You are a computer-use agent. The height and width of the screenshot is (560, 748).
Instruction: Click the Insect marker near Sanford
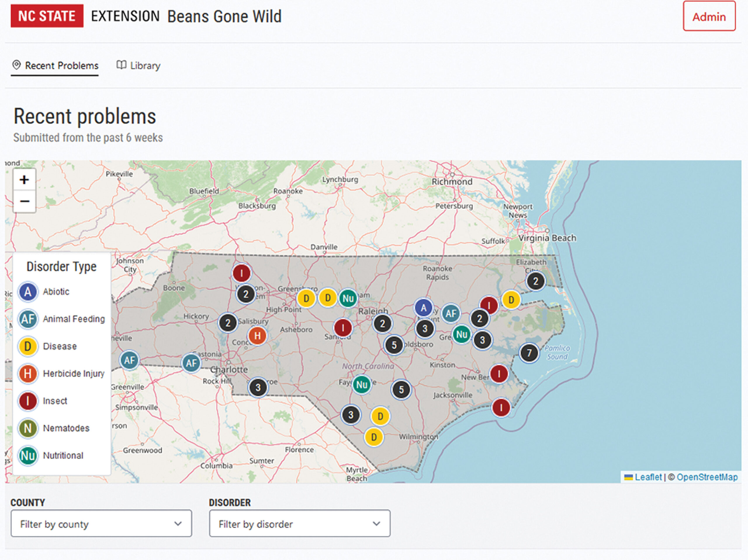342,328
